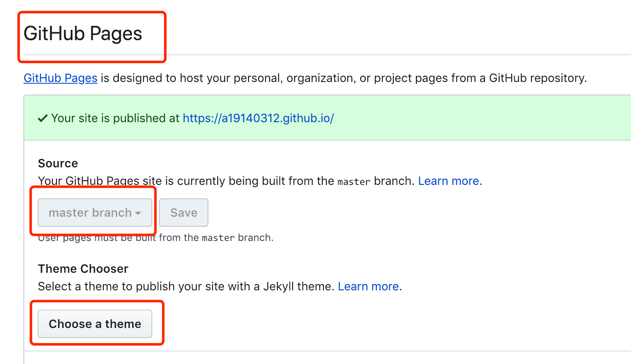Image resolution: width=631 pixels, height=364 pixels.
Task: Click the Save button for source settings
Action: point(183,213)
